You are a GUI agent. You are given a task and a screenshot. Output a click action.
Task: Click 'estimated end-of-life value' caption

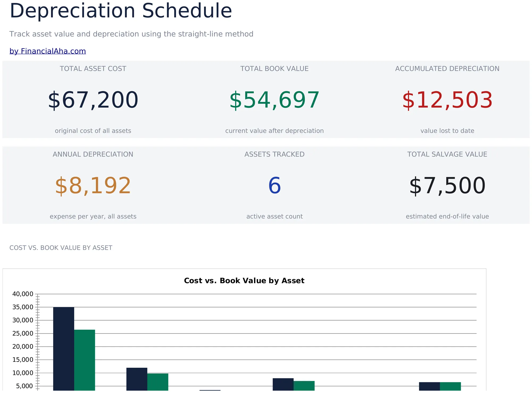447,216
